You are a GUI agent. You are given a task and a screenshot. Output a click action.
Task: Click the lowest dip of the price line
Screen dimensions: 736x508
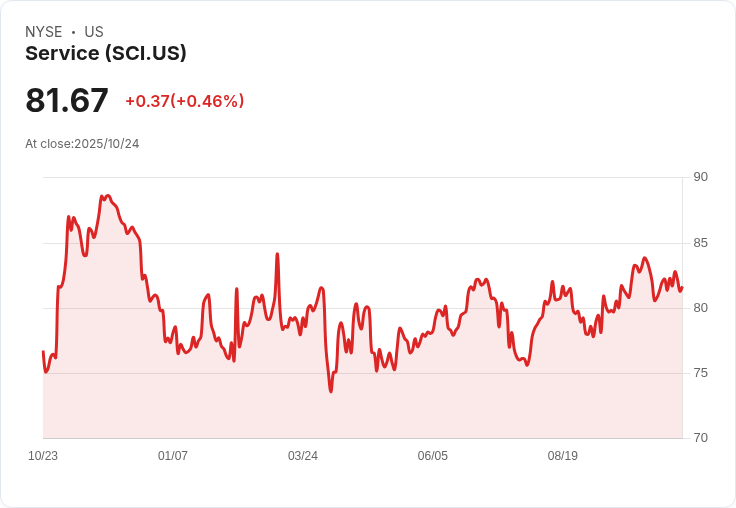click(331, 391)
